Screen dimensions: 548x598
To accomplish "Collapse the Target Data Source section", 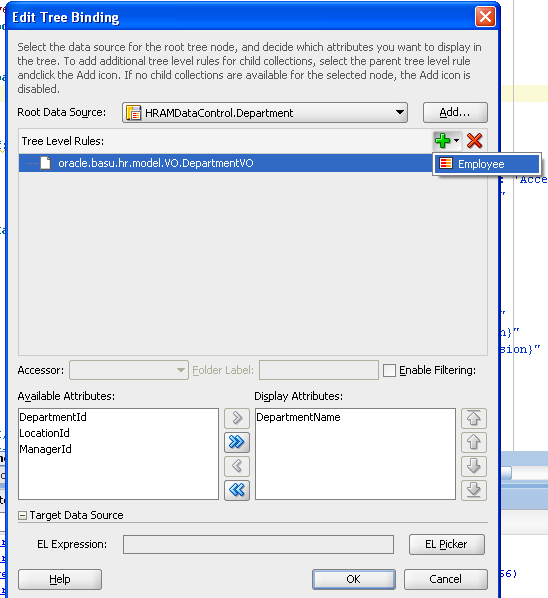I will pyautogui.click(x=22, y=516).
